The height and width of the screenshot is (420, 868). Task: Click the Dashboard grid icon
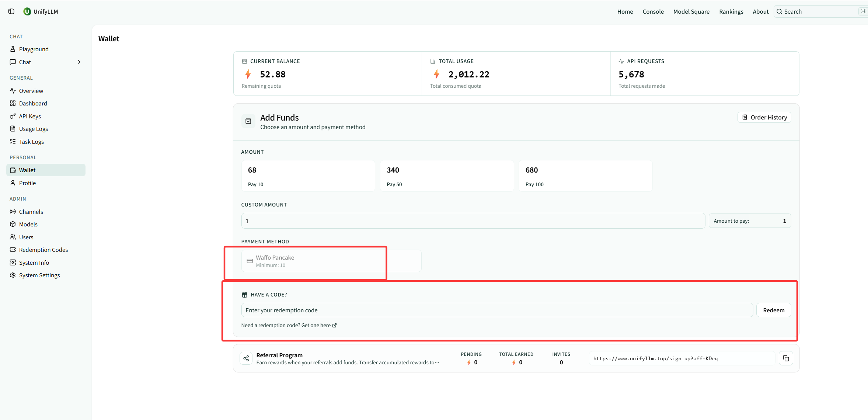(x=13, y=103)
